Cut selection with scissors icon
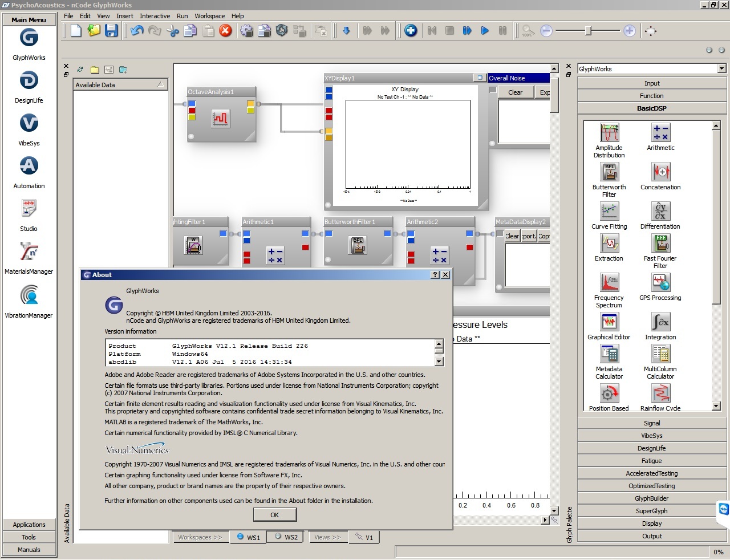 pos(173,31)
